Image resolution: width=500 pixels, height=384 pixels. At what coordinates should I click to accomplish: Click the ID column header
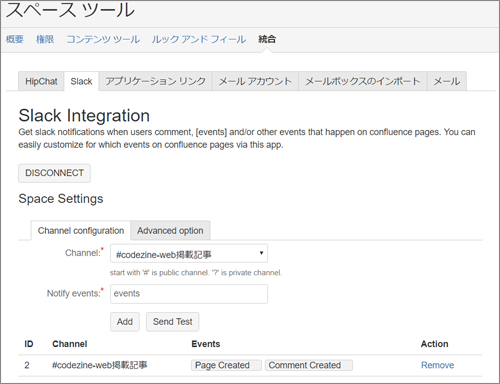(29, 344)
